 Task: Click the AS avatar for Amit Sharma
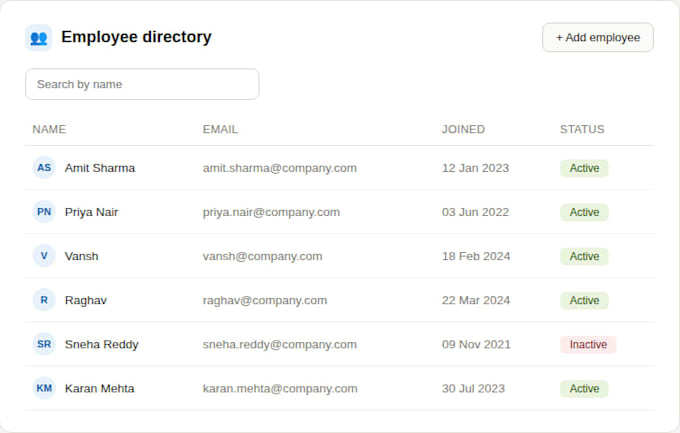click(x=44, y=168)
